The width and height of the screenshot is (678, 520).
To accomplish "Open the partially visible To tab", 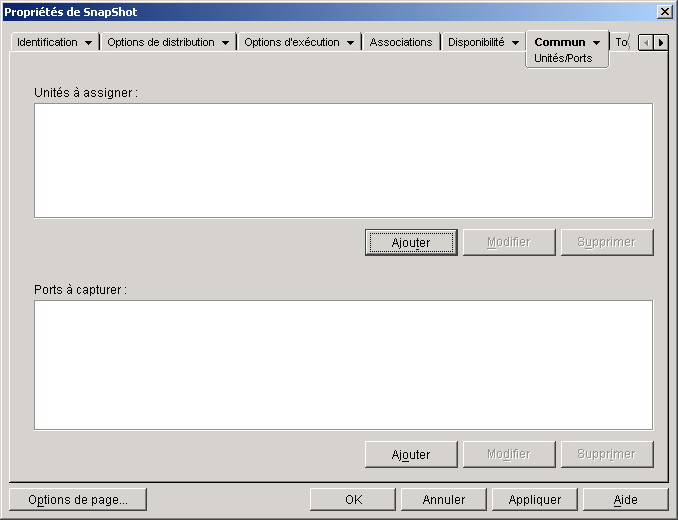I will click(622, 42).
